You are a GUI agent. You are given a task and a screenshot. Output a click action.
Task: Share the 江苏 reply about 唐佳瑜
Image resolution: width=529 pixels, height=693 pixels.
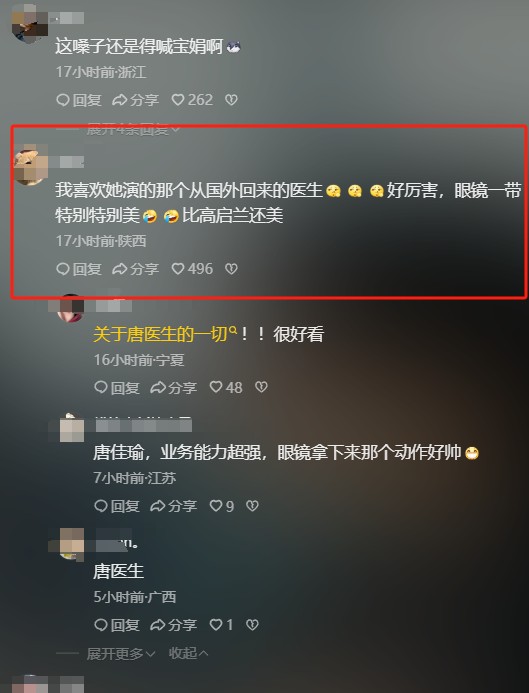point(173,506)
